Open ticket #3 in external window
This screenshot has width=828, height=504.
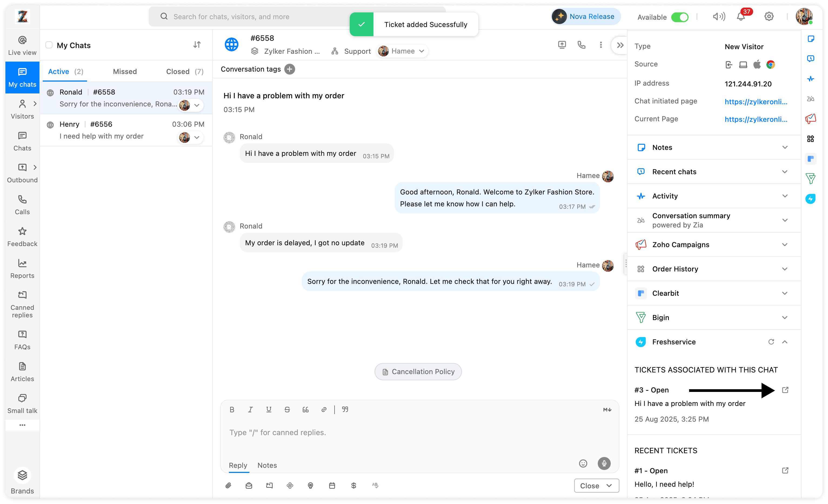point(785,390)
